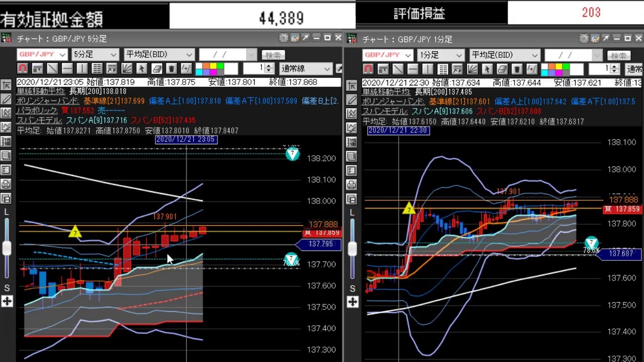The height and width of the screenshot is (362, 644).
Task: Toggle magnet snap in 1-minute chart
Action: pos(368,69)
